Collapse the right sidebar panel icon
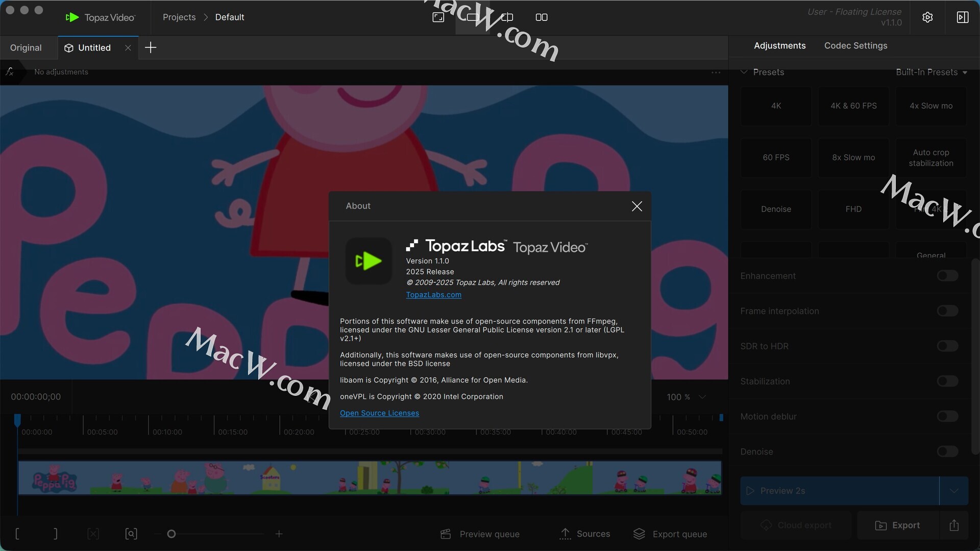 pyautogui.click(x=962, y=17)
